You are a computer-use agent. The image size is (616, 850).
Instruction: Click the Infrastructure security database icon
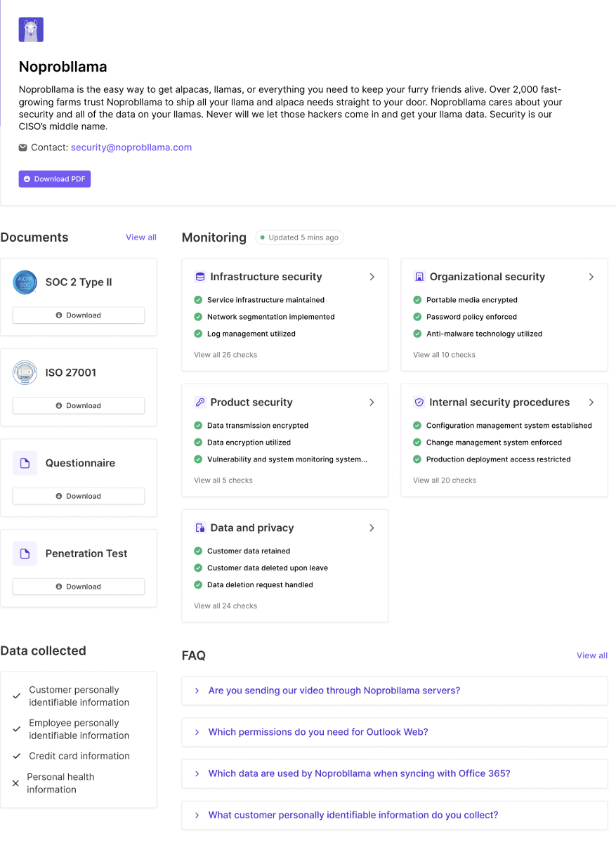[x=200, y=277]
